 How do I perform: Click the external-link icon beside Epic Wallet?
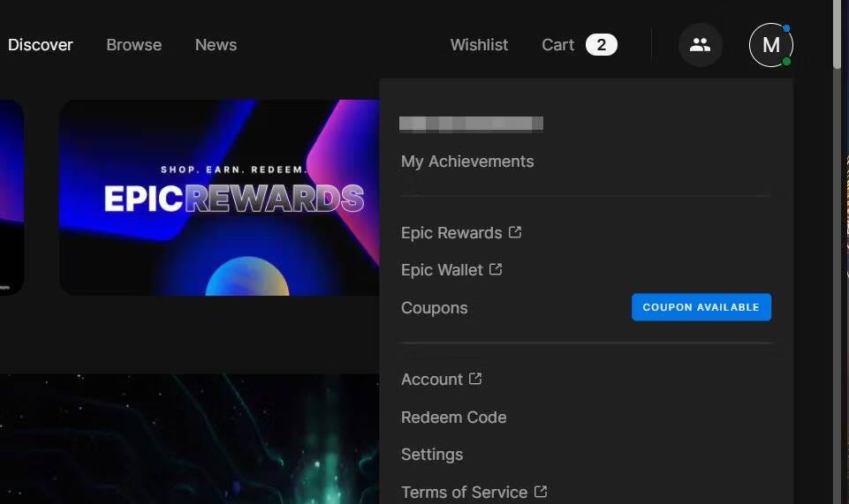[496, 269]
